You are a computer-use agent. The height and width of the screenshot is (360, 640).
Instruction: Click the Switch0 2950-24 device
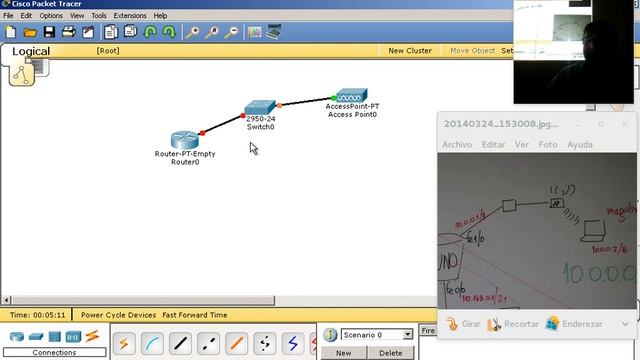tap(260, 107)
